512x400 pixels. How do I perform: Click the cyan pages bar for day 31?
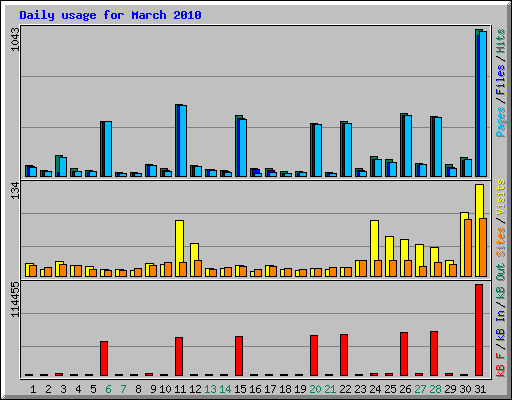[x=483, y=104]
